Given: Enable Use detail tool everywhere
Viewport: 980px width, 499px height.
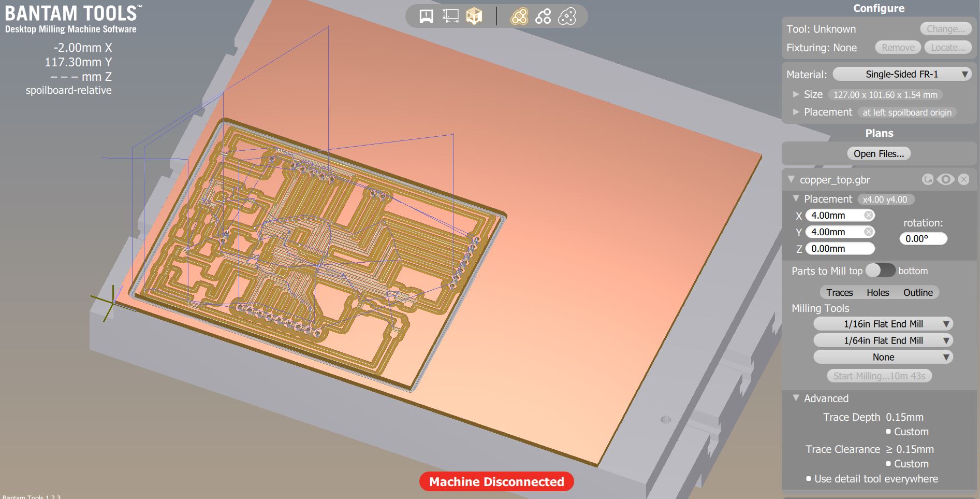Looking at the screenshot, I should click(809, 479).
